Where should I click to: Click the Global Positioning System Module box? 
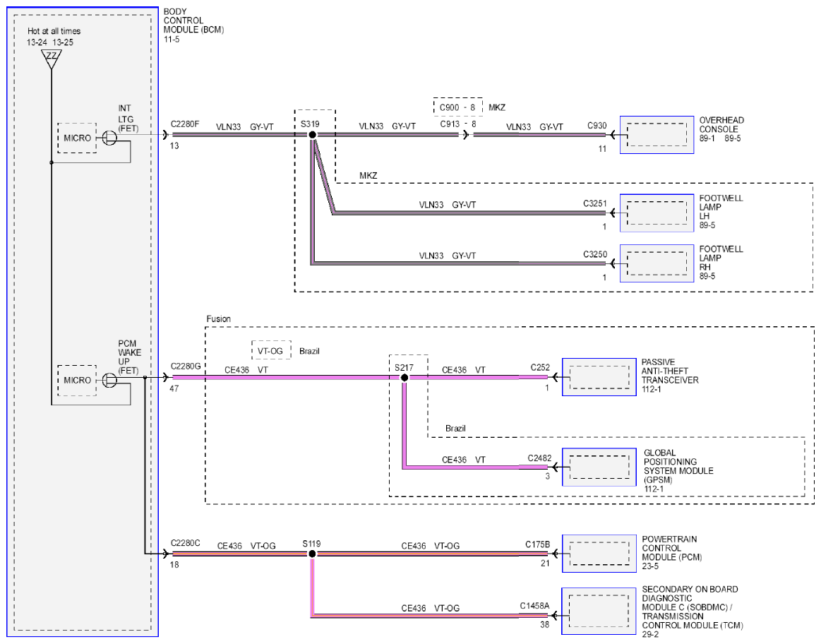tap(599, 467)
